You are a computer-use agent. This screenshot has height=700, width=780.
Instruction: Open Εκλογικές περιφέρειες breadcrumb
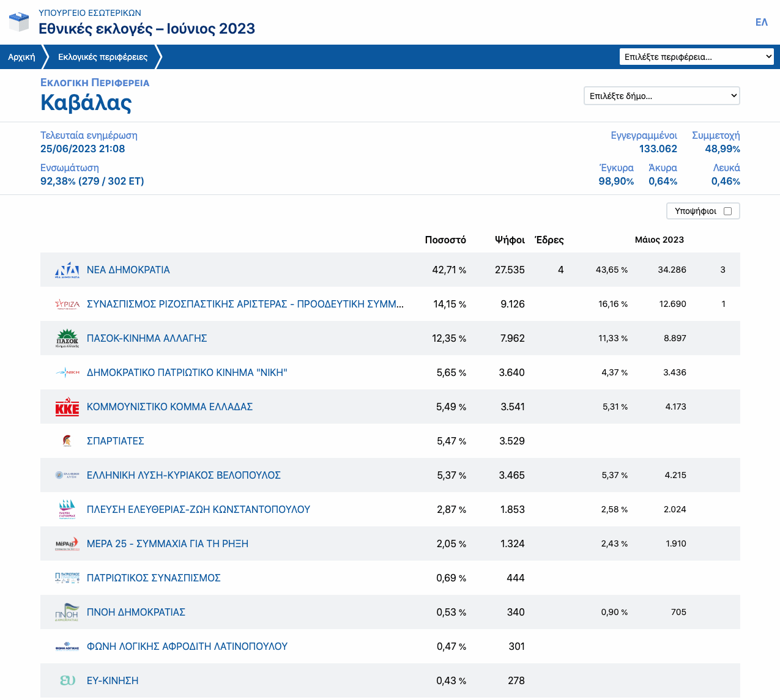click(103, 57)
